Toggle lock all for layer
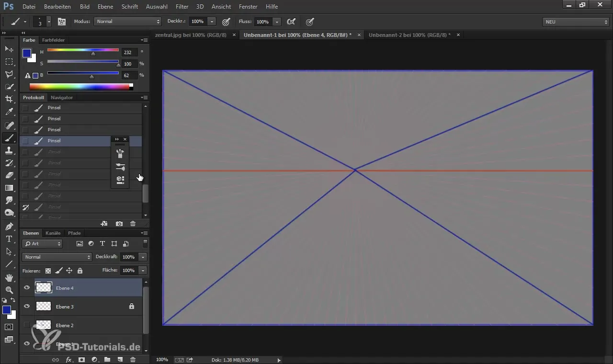Screen dimensions: 613x364 click(x=79, y=271)
